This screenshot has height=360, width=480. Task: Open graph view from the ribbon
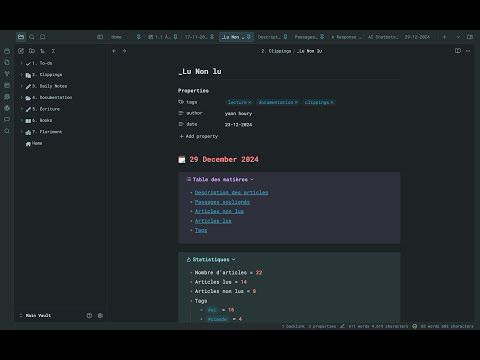pyautogui.click(x=7, y=74)
